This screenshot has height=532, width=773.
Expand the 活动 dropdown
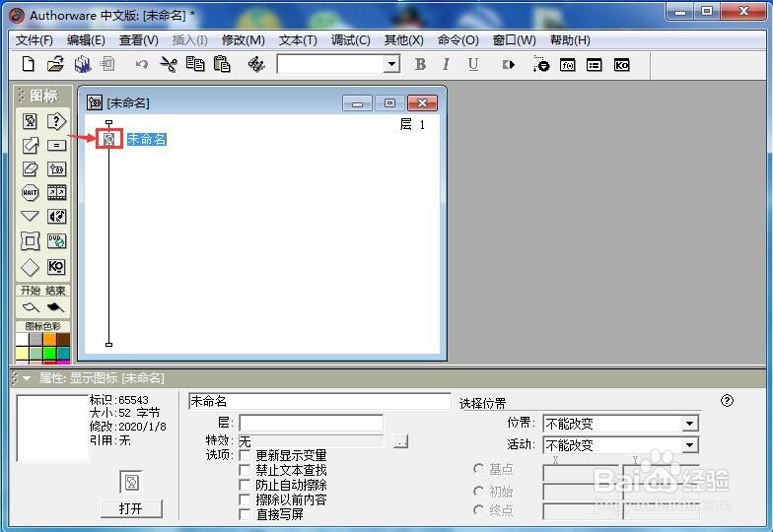pos(690,445)
